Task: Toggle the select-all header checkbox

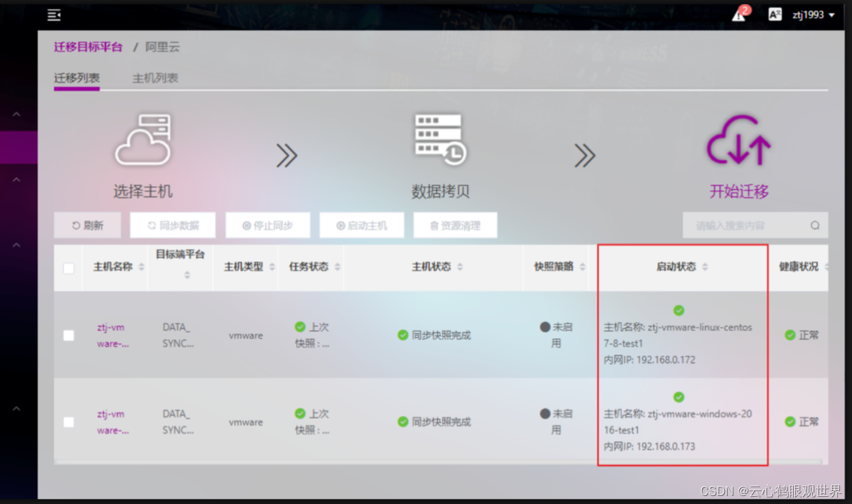Action: click(68, 268)
